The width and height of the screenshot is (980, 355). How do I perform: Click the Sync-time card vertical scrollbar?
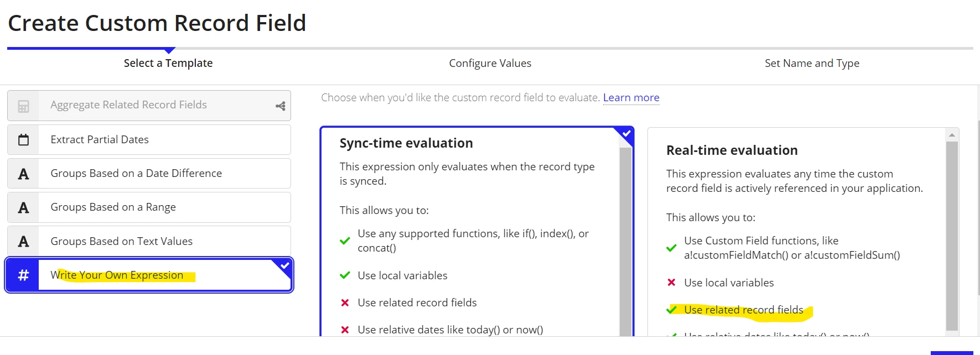click(x=625, y=242)
